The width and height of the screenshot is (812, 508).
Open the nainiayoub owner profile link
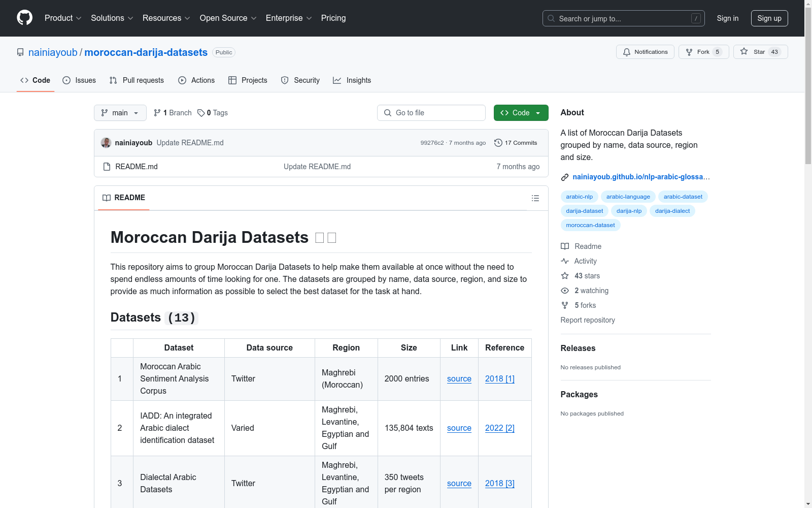53,52
